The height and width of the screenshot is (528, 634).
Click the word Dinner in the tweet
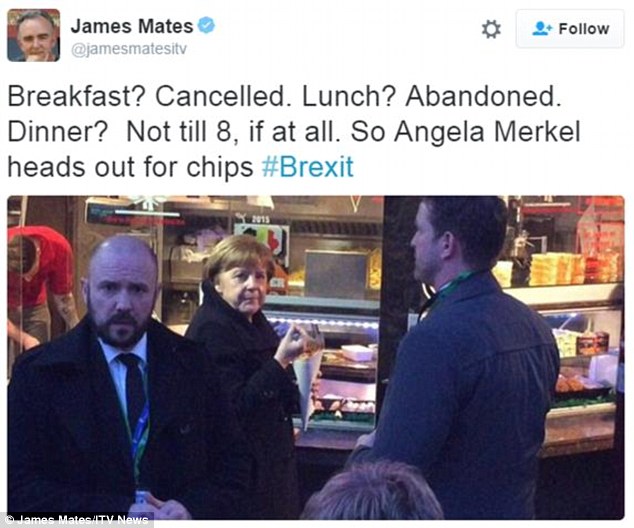(57, 132)
